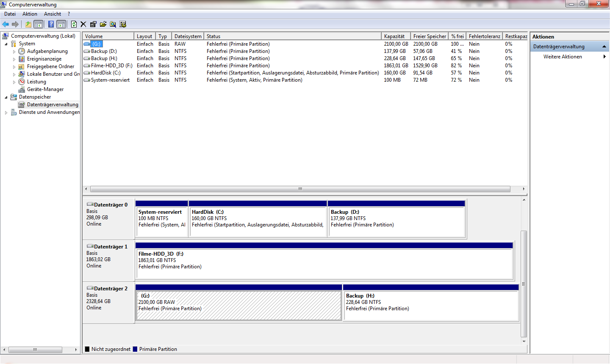Select the (G:) volume row in list

tap(305, 44)
